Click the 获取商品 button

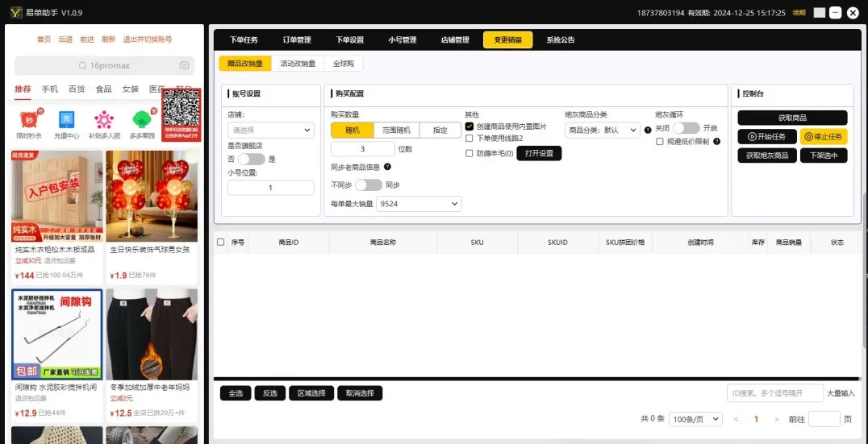[792, 118]
